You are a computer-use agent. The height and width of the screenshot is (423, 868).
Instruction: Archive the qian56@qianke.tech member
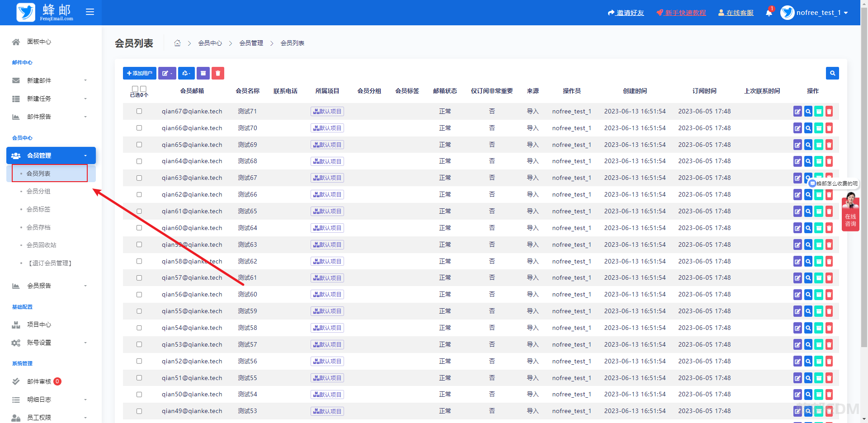tap(819, 295)
